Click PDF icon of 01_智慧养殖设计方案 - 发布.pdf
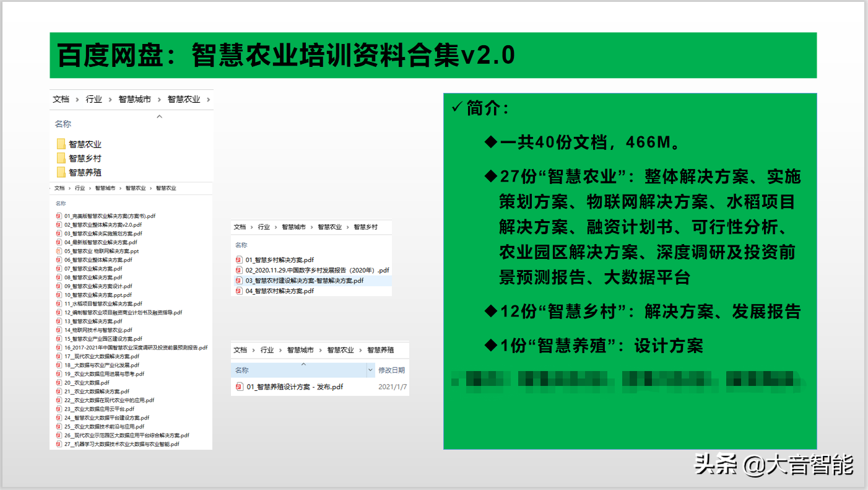The width and height of the screenshot is (868, 490). tap(240, 387)
